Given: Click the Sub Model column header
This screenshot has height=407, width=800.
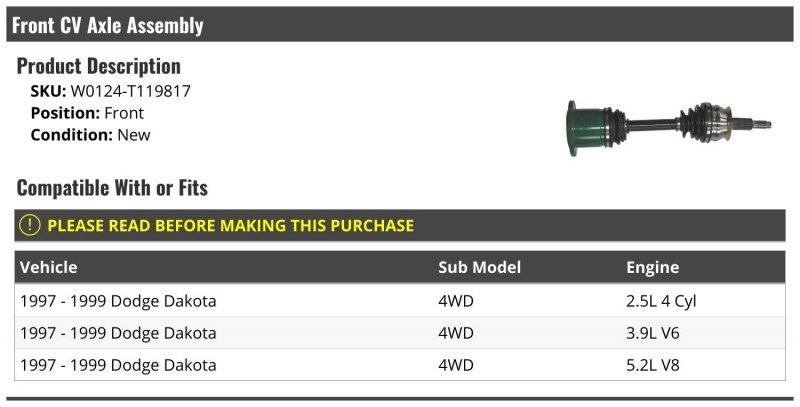Looking at the screenshot, I should point(480,267).
